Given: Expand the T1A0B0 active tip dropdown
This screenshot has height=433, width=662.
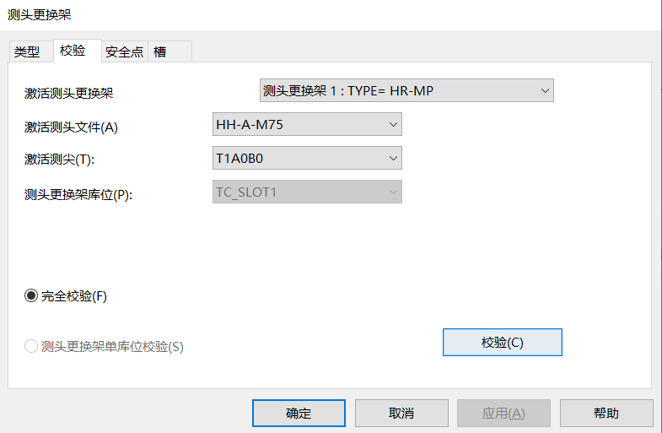Looking at the screenshot, I should coord(306,159).
